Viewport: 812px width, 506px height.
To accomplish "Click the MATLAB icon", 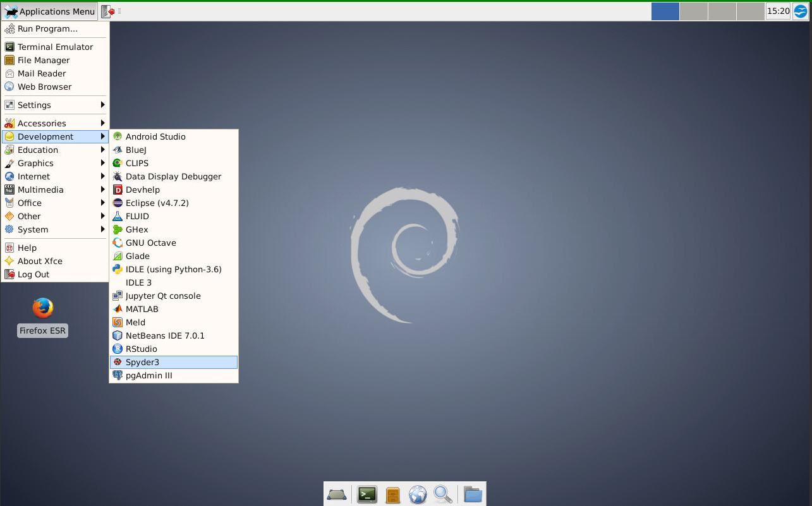I will [x=118, y=309].
